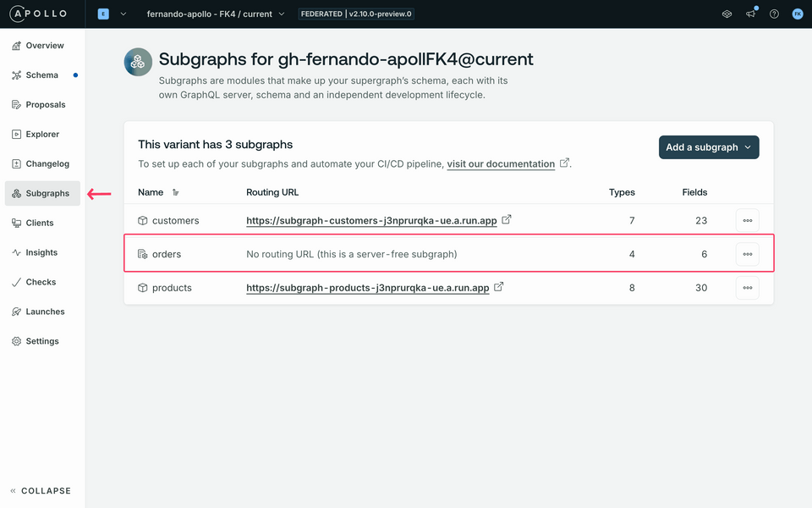Click the customers cube icon
Viewport: 812px width, 508px height.
pos(142,220)
